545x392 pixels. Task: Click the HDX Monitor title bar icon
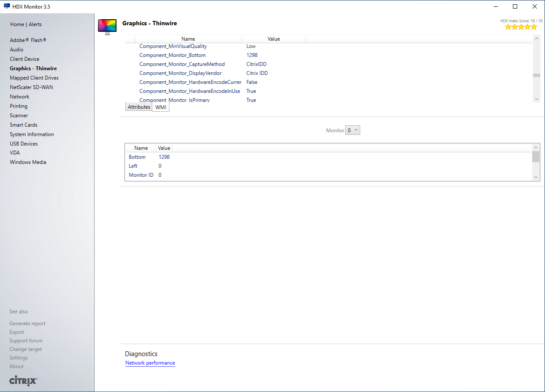pos(7,6)
